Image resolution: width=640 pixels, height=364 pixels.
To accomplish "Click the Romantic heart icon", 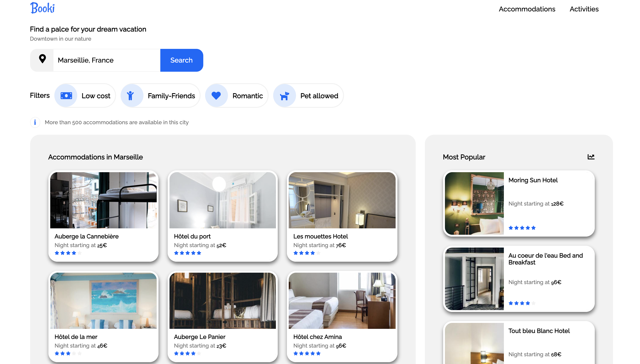I will pyautogui.click(x=216, y=95).
